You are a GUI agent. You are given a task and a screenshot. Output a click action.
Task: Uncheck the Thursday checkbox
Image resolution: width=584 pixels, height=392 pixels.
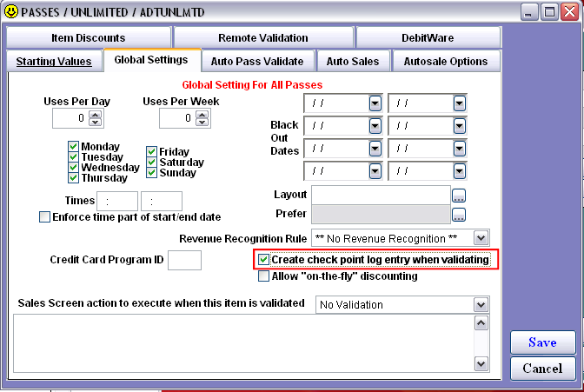[x=73, y=177]
